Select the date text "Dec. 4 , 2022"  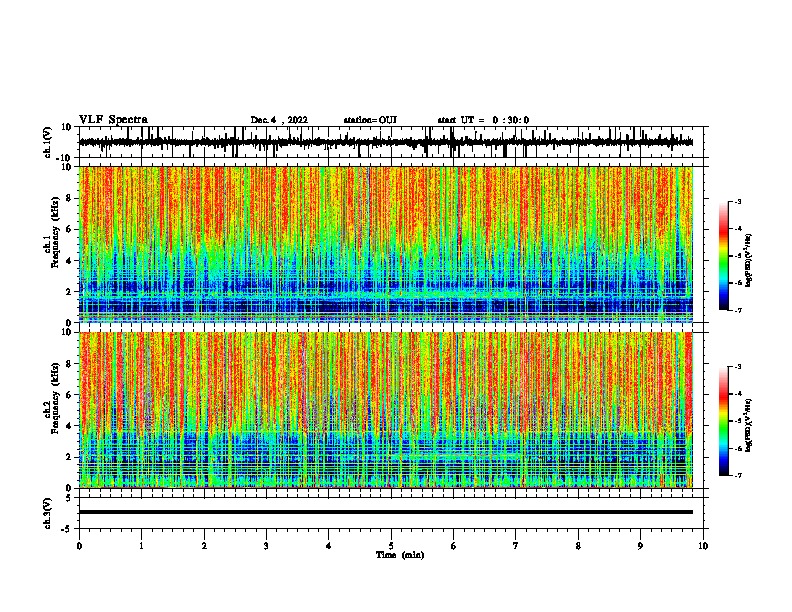click(x=279, y=120)
